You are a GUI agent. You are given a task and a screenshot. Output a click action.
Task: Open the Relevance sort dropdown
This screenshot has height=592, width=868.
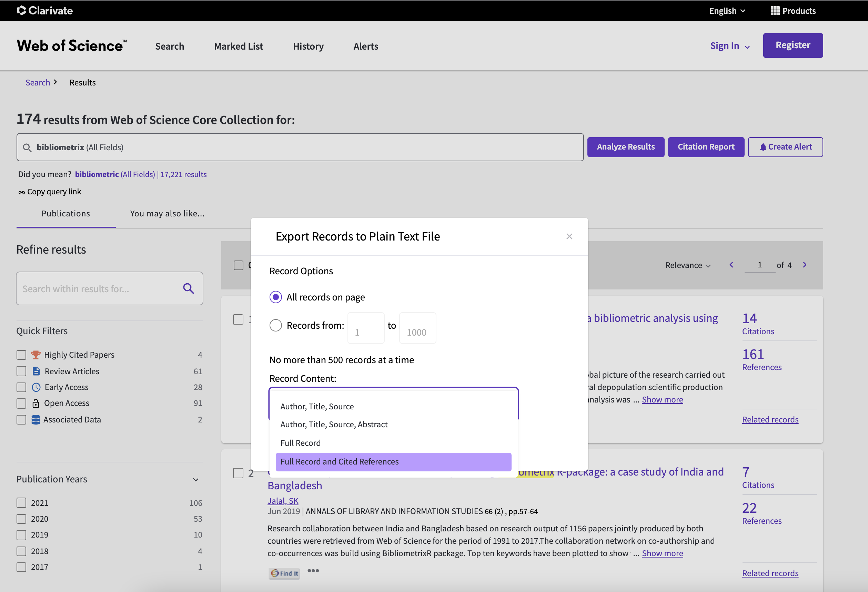[688, 265]
